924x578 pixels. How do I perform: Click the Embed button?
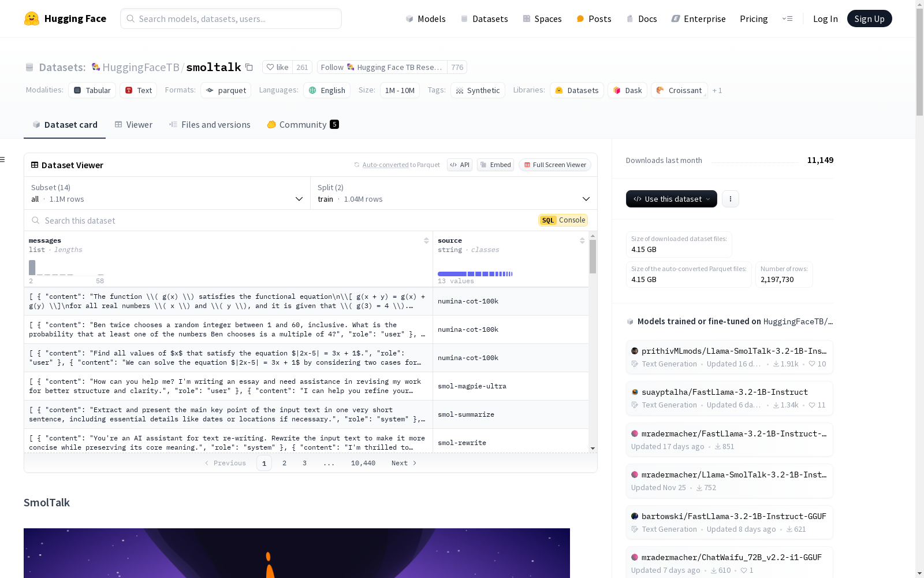coord(495,165)
